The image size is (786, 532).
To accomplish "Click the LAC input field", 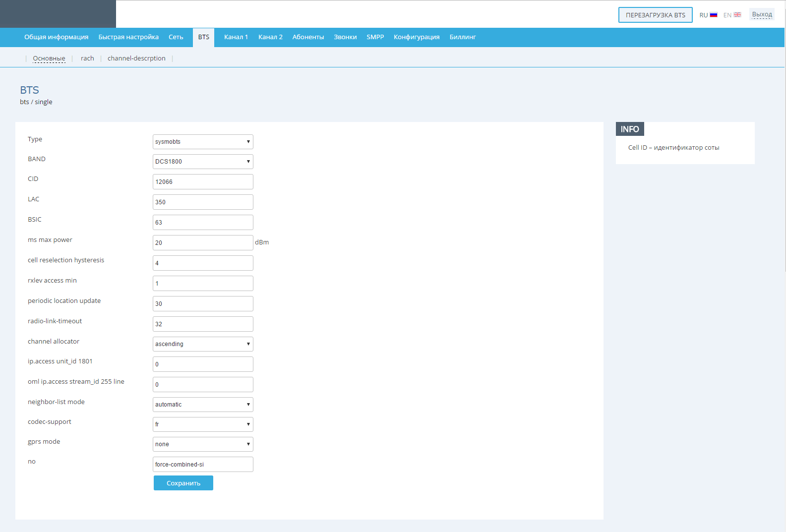I will [203, 202].
